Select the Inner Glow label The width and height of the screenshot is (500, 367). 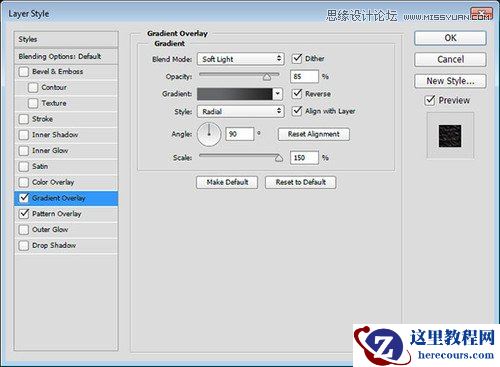coord(50,151)
